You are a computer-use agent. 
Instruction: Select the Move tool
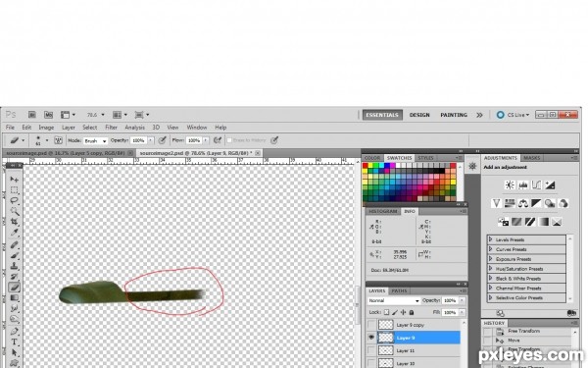pyautogui.click(x=15, y=180)
